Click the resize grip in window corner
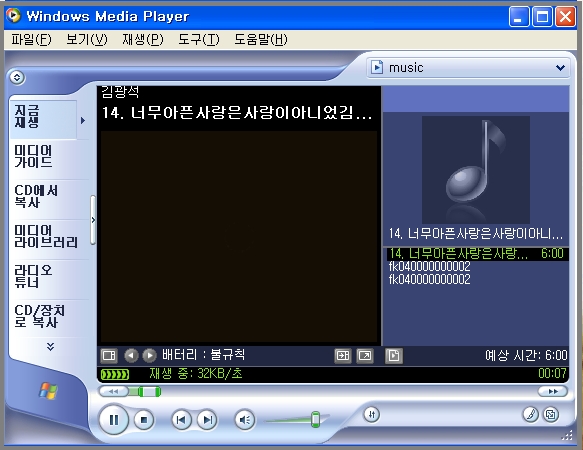Image resolution: width=583 pixels, height=450 pixels. coord(567,435)
